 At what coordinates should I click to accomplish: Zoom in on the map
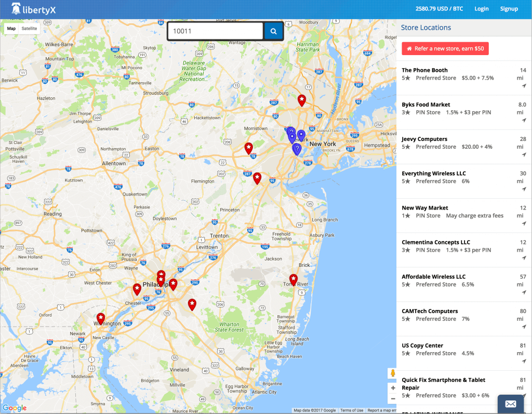tap(393, 388)
